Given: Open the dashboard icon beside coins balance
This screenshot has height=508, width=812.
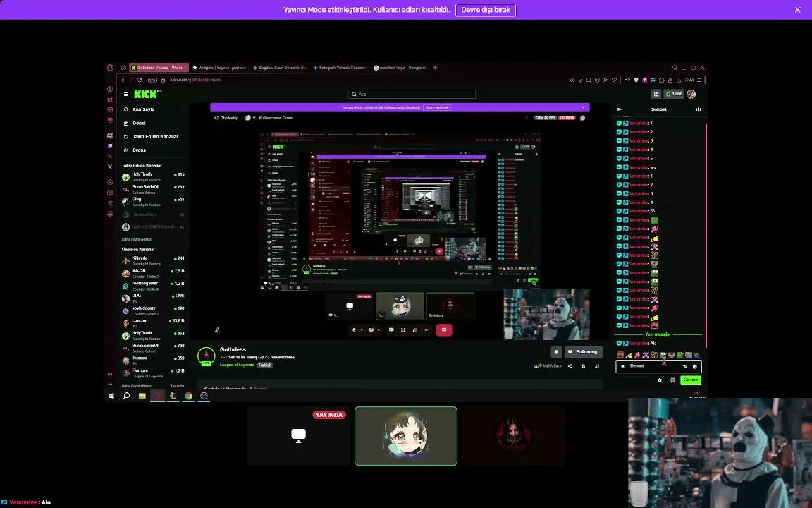Looking at the screenshot, I should pos(656,95).
